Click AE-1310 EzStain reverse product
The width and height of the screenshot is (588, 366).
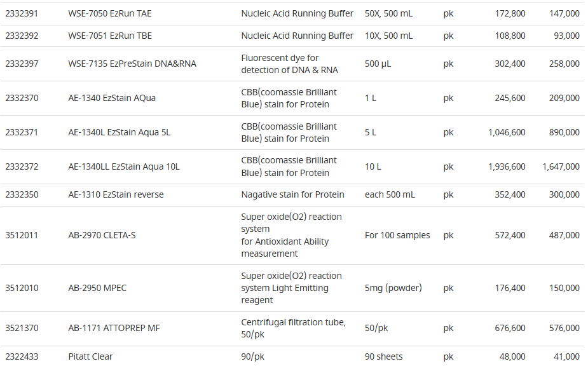[116, 194]
